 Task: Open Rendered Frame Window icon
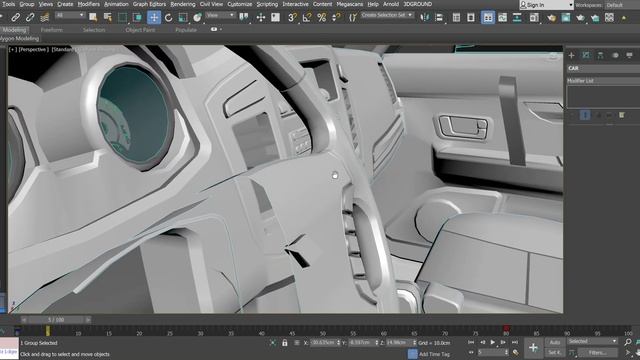(x=566, y=18)
